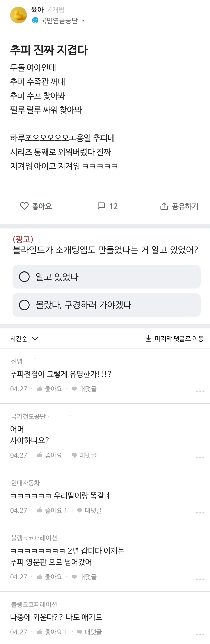Open more options on 신영 comment

pos(200,391)
